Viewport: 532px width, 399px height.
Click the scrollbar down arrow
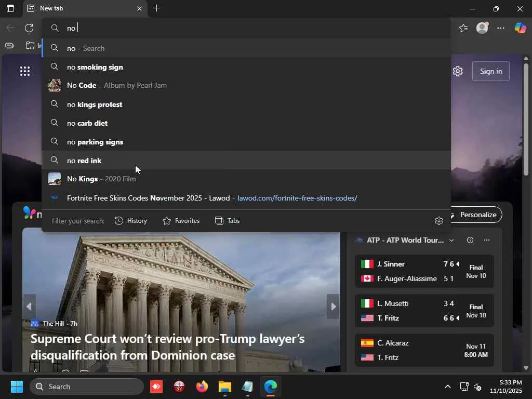click(526, 368)
